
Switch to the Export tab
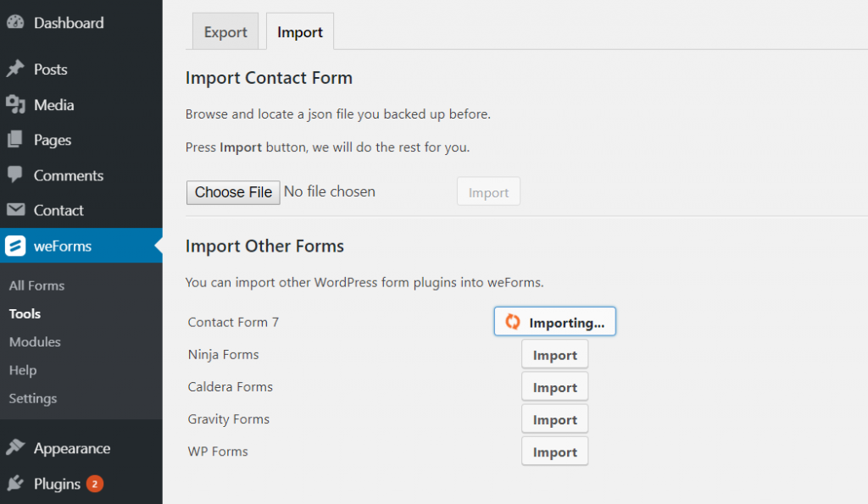click(x=225, y=31)
